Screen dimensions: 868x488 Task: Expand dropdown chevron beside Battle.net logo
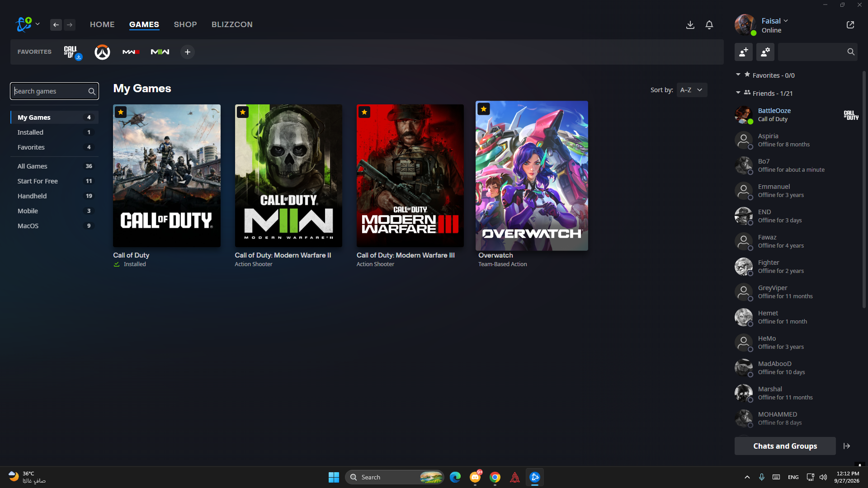pyautogui.click(x=38, y=24)
